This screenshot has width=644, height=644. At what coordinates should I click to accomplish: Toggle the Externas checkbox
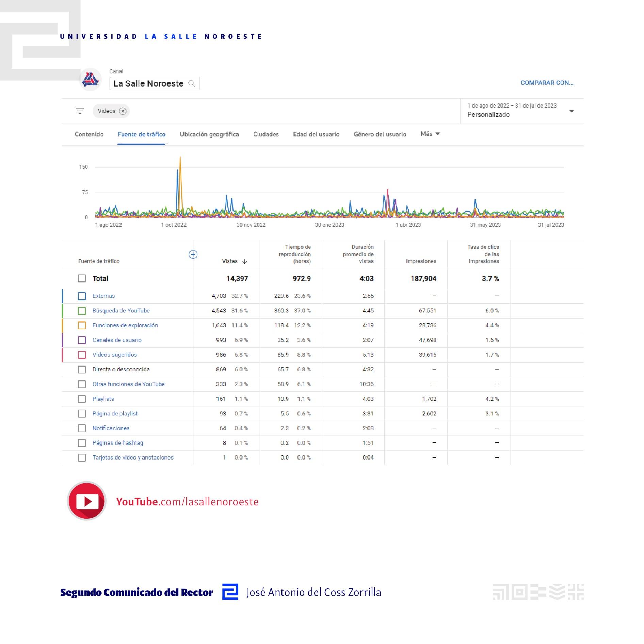tap(82, 296)
